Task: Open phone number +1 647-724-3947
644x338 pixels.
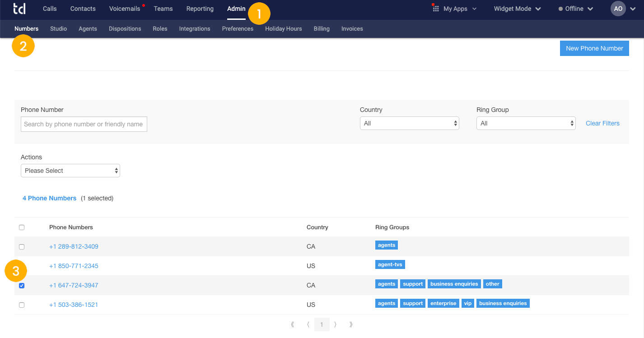Action: [74, 285]
